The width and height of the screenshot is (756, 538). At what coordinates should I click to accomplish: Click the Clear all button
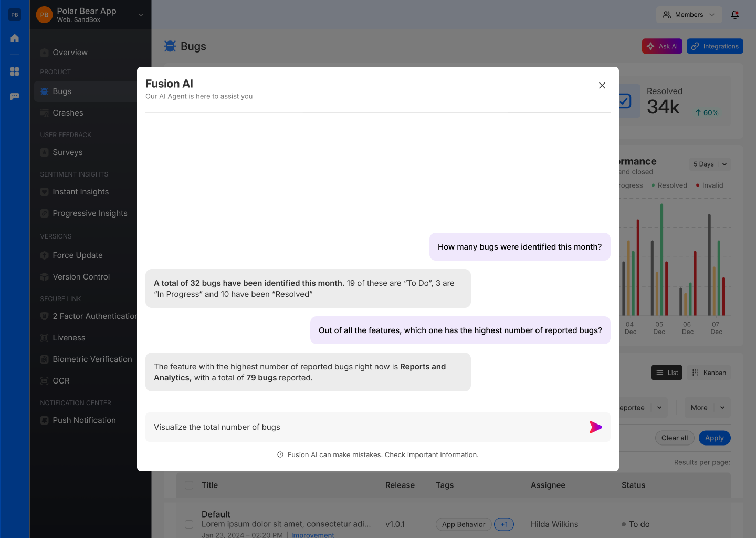click(x=675, y=438)
